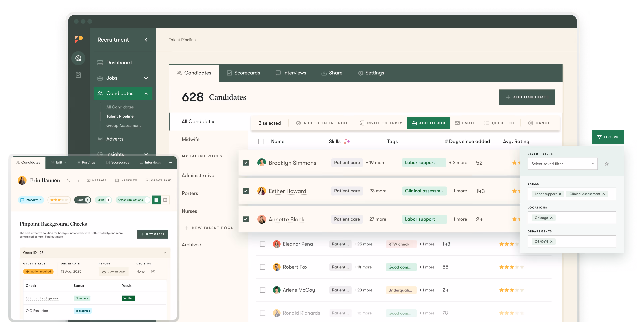Viewport: 644px width, 322px height.
Task: Remove the Chicago location filter chip
Action: 551,218
